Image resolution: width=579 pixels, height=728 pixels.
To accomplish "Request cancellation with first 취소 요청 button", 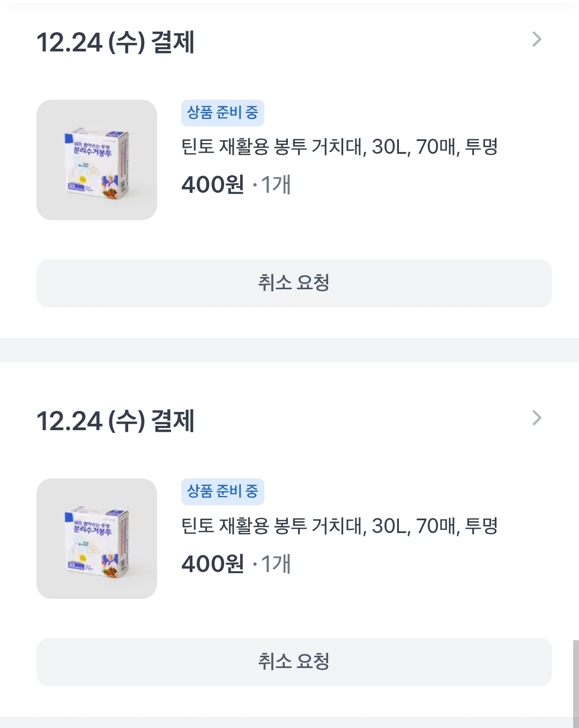I will coord(294,283).
